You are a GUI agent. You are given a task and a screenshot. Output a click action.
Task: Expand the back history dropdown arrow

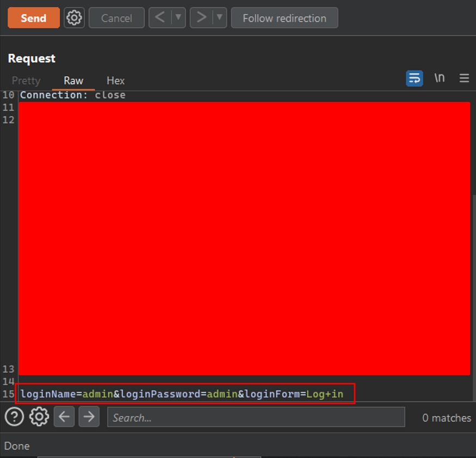tap(178, 18)
